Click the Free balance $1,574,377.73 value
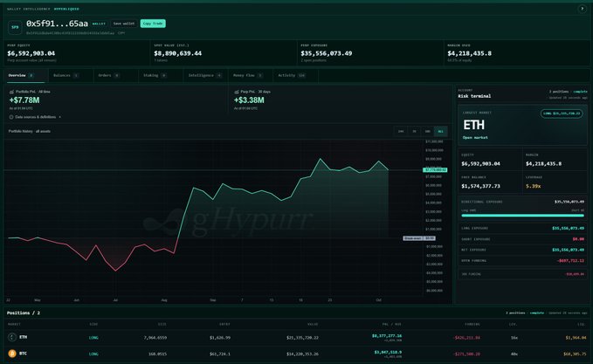Viewport: 593px width, 364px height. pyautogui.click(x=480, y=186)
